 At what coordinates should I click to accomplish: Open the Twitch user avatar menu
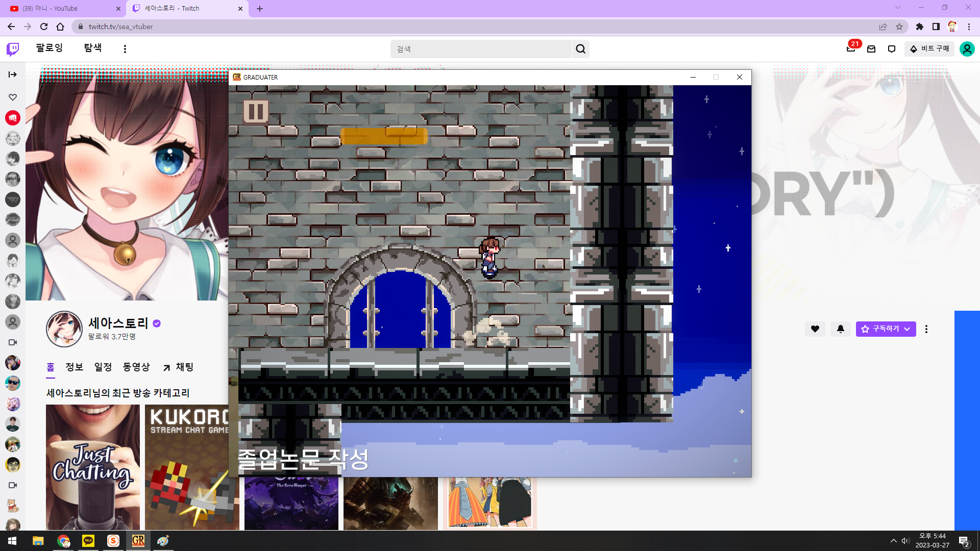pyautogui.click(x=967, y=49)
